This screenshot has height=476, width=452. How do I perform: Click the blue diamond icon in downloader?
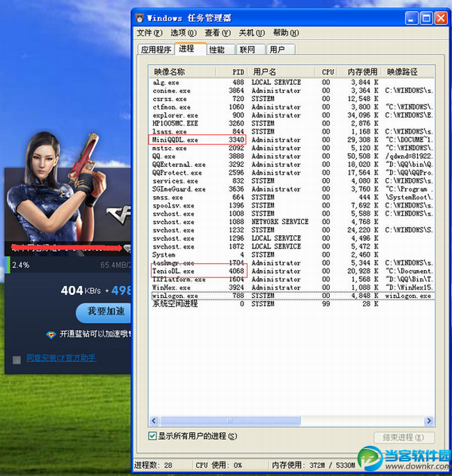click(x=51, y=335)
